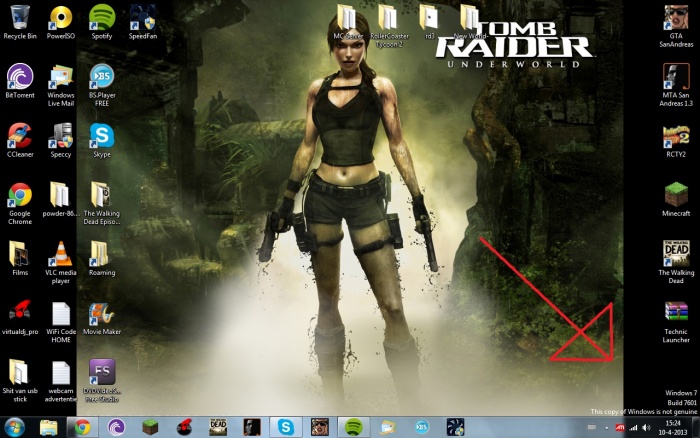Launch the PowerISO desktop shortcut
The image size is (700, 438).
61,22
